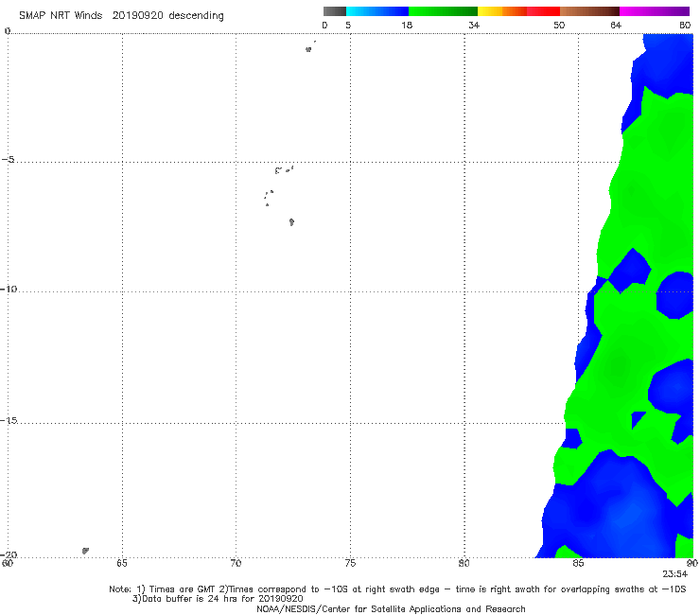Click the longitude axis label '75'

[x=350, y=563]
